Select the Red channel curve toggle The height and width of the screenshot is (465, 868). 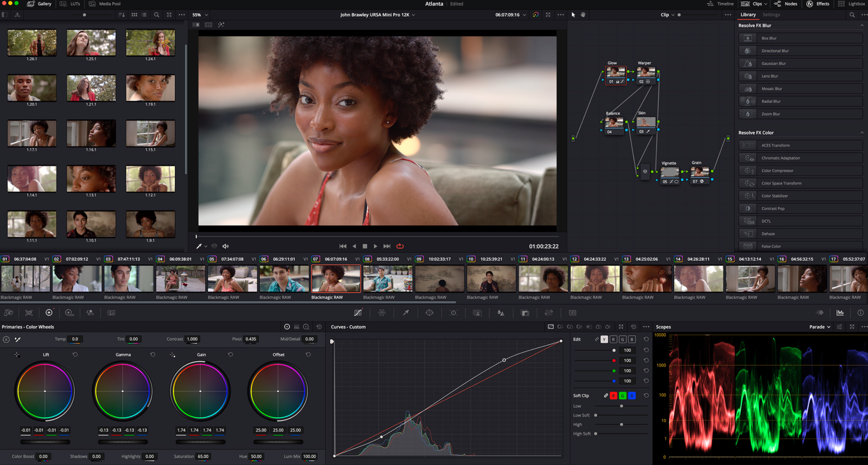(x=614, y=339)
